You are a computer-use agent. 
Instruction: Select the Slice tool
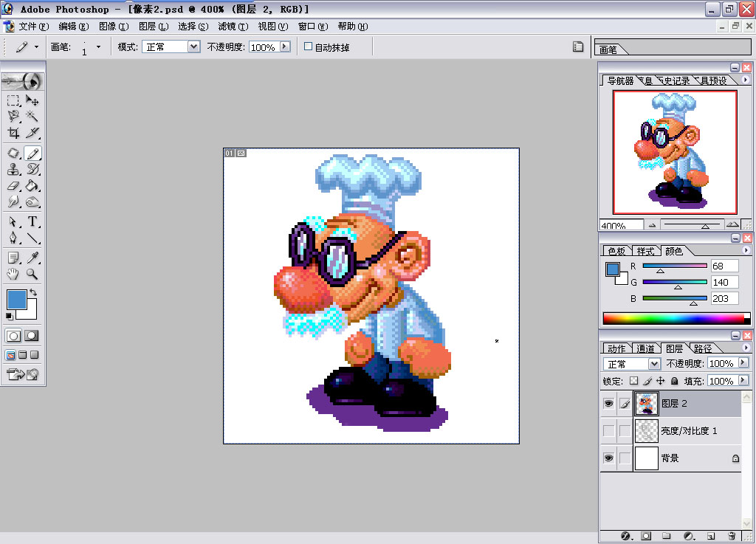click(x=32, y=133)
